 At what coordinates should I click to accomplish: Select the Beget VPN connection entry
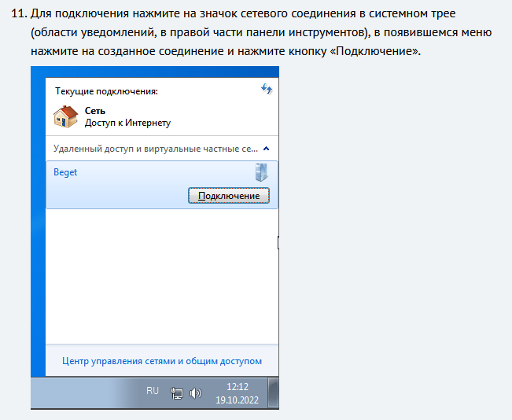point(162,185)
